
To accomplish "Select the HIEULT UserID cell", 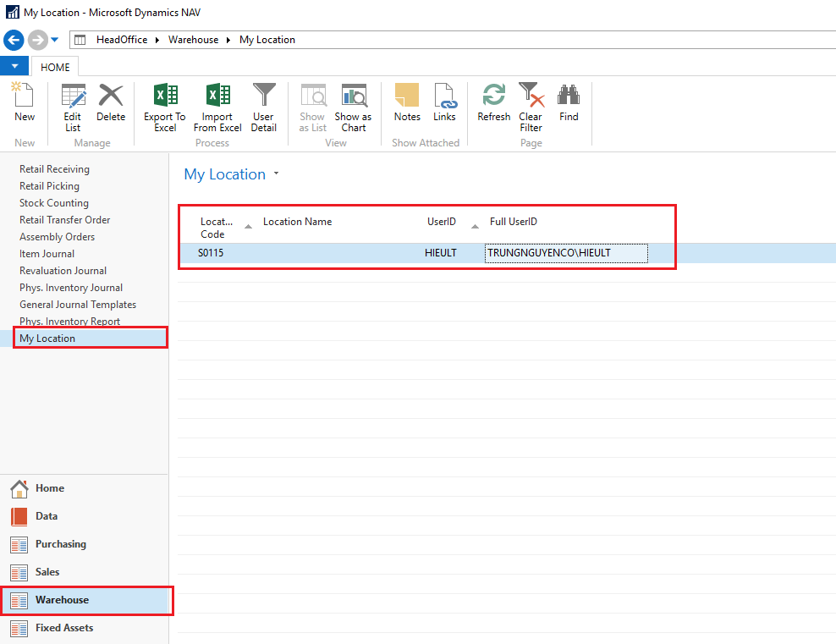I will click(440, 253).
